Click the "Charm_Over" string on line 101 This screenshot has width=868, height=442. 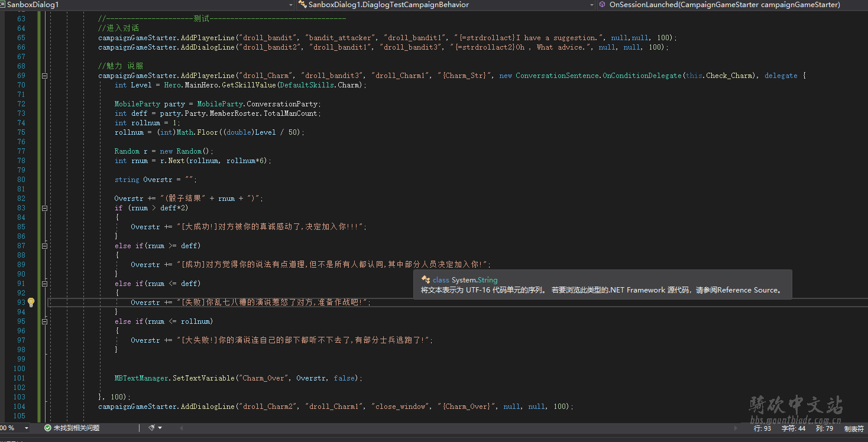(265, 378)
